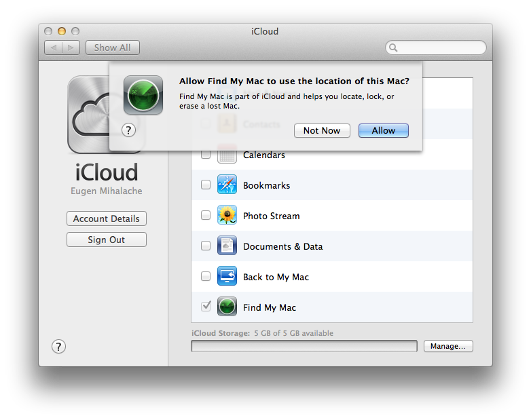Screen dimensions: 531x420
Task: Manage iCloud storage
Action: 448,346
